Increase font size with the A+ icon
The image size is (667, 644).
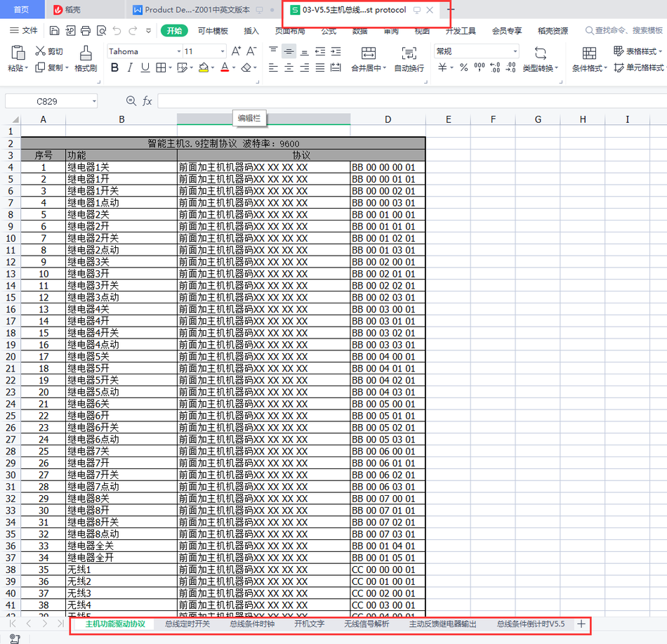[x=236, y=51]
